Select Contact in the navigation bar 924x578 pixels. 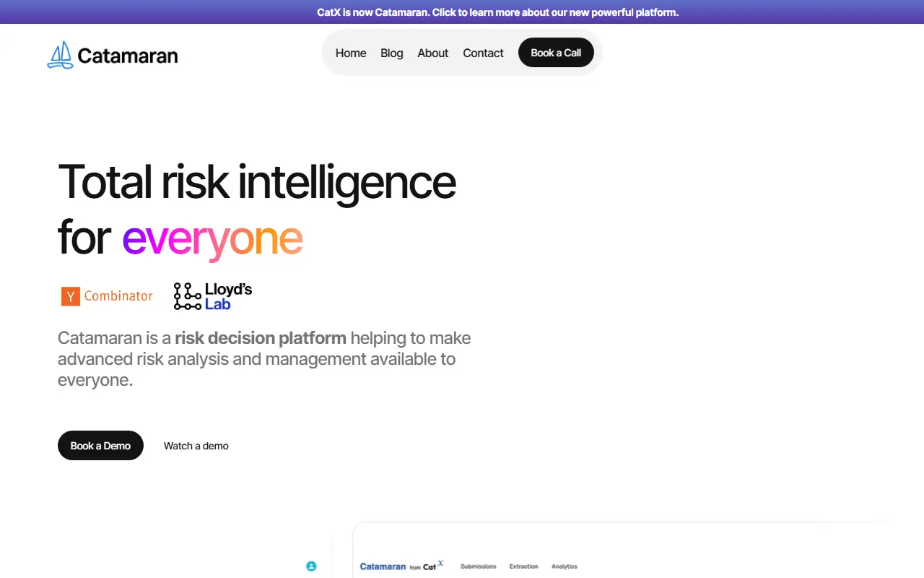pyautogui.click(x=483, y=53)
